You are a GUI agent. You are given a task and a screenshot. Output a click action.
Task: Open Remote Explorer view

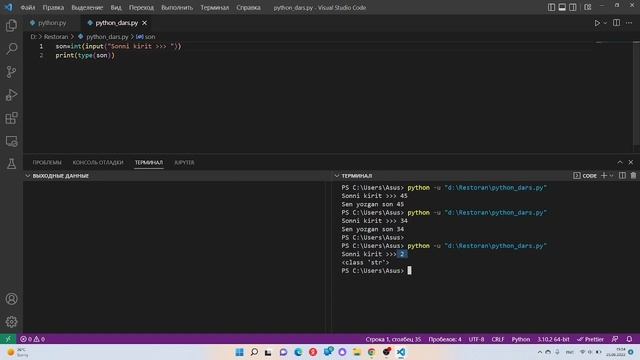(x=11, y=141)
